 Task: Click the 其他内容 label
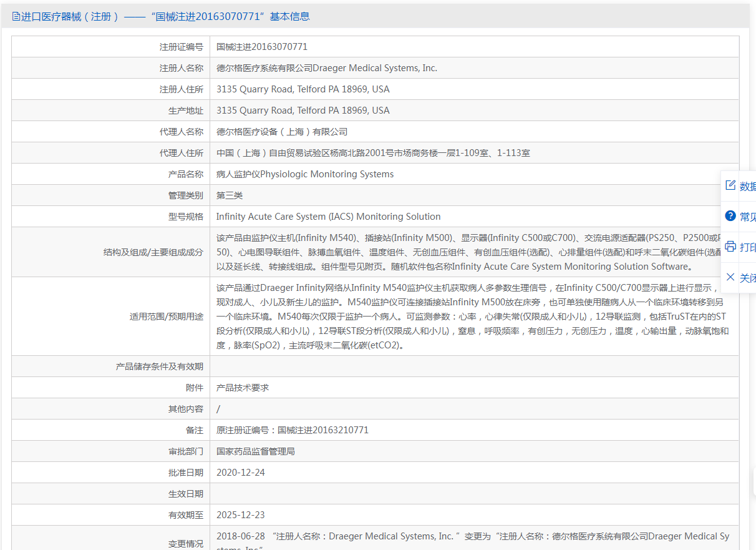pos(186,409)
